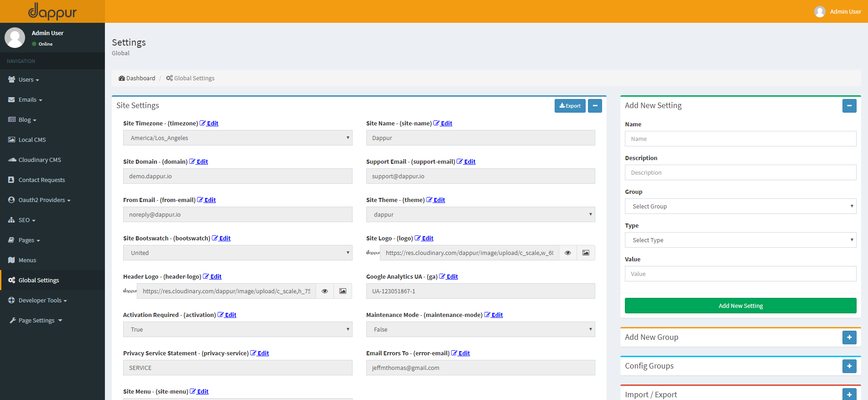This screenshot has height=400, width=868.
Task: Expand the Add New Group panel
Action: (x=849, y=338)
